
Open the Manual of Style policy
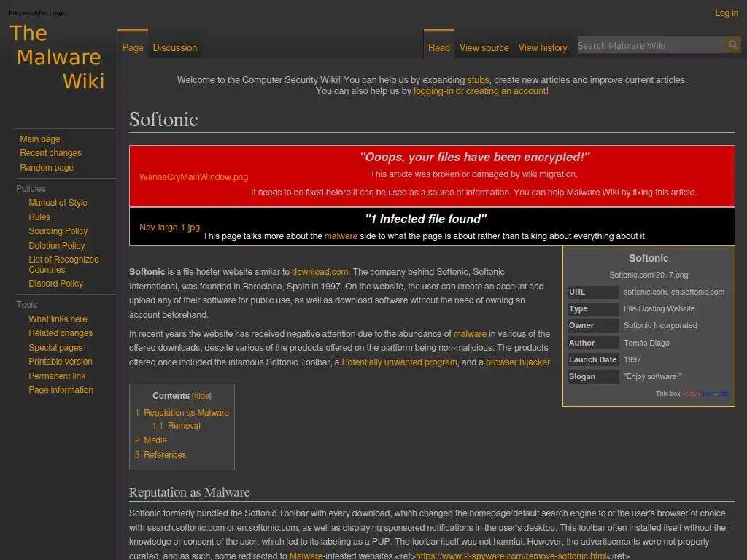(58, 203)
